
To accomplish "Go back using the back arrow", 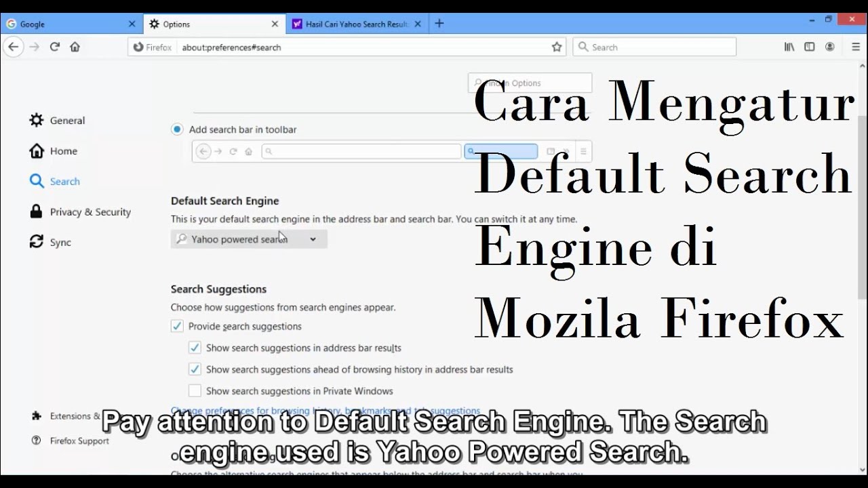I will [x=13, y=47].
